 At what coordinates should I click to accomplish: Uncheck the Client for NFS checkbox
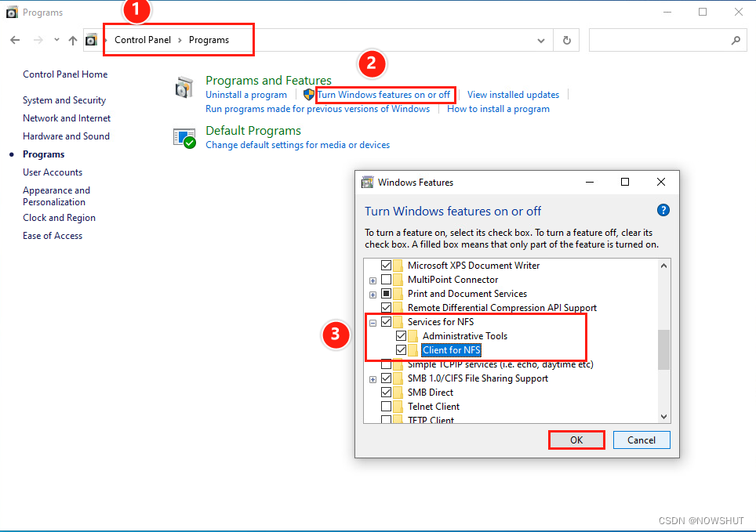(402, 349)
